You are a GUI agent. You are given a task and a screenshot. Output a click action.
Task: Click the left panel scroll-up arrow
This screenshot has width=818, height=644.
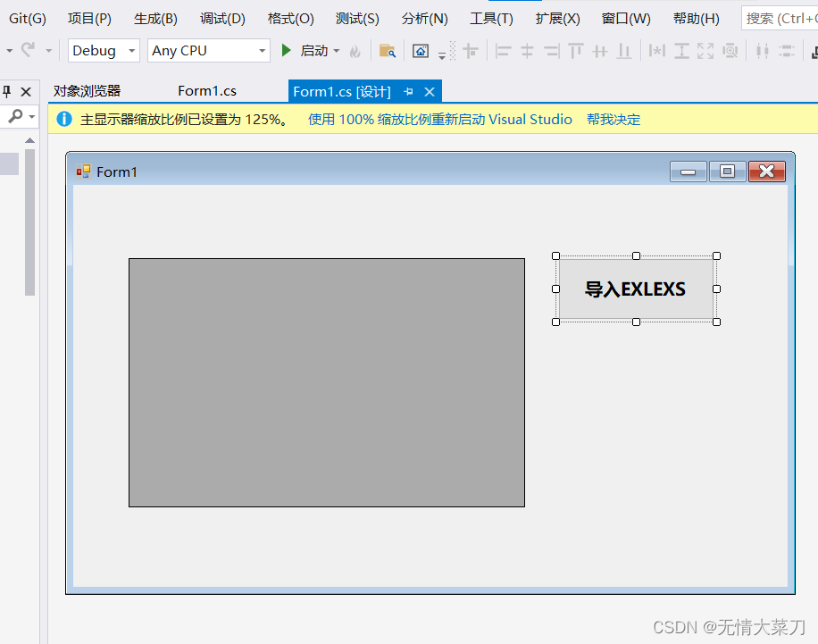(x=29, y=140)
